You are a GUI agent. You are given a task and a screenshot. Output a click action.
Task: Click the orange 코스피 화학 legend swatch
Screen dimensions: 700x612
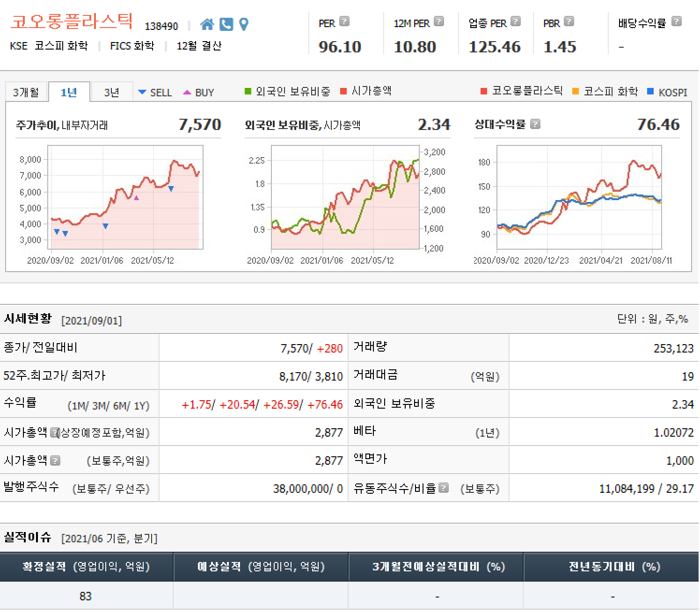click(576, 91)
